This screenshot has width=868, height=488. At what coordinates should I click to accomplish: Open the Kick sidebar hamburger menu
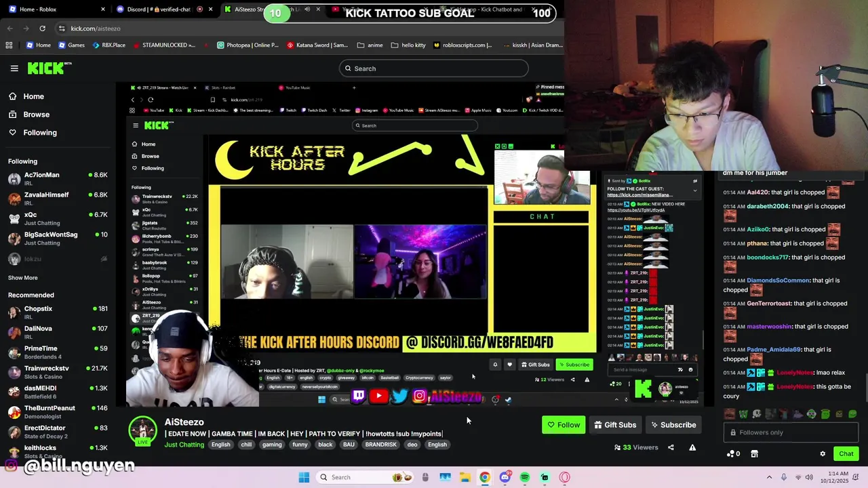click(14, 68)
